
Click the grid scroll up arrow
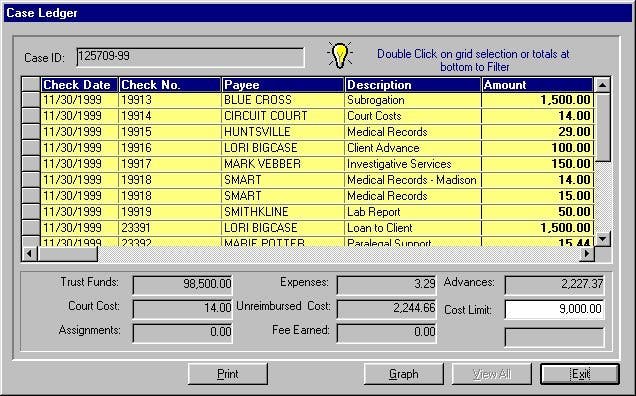602,85
